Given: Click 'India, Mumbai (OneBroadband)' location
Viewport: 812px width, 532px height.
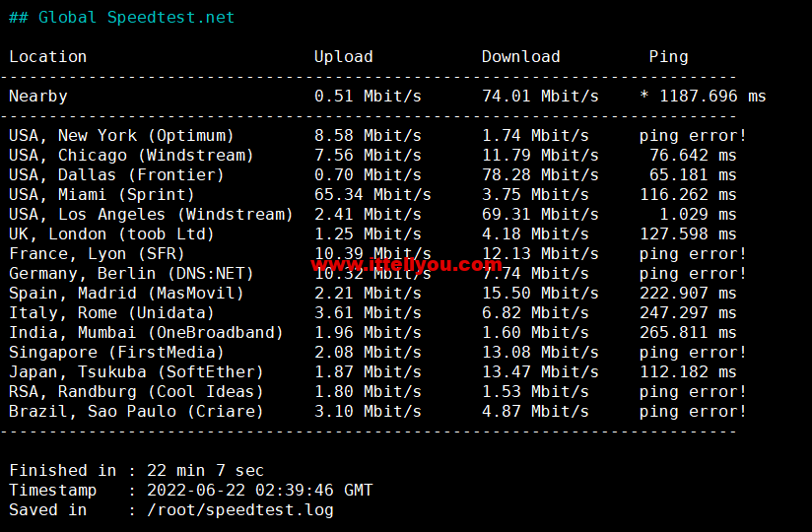Looking at the screenshot, I should (x=146, y=333).
